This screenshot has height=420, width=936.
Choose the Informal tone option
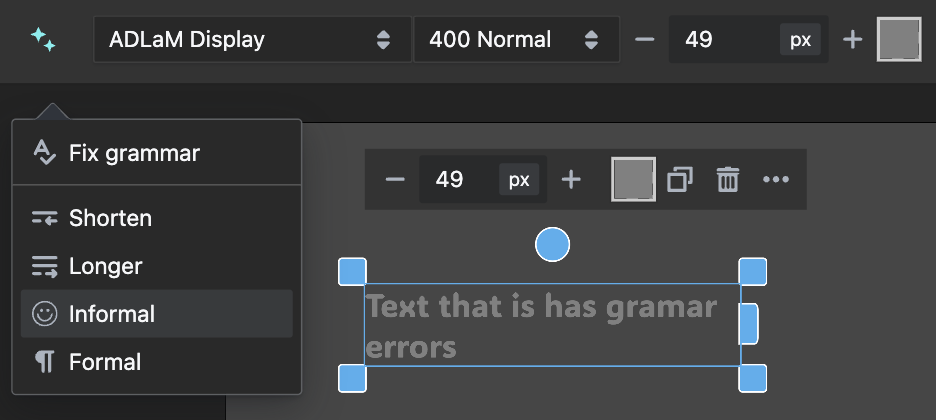pos(156,314)
